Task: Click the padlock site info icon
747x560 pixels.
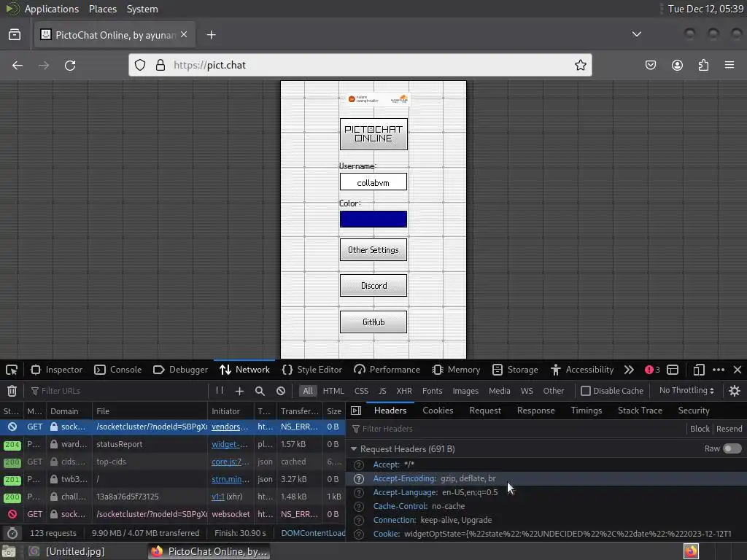Action: pyautogui.click(x=160, y=65)
